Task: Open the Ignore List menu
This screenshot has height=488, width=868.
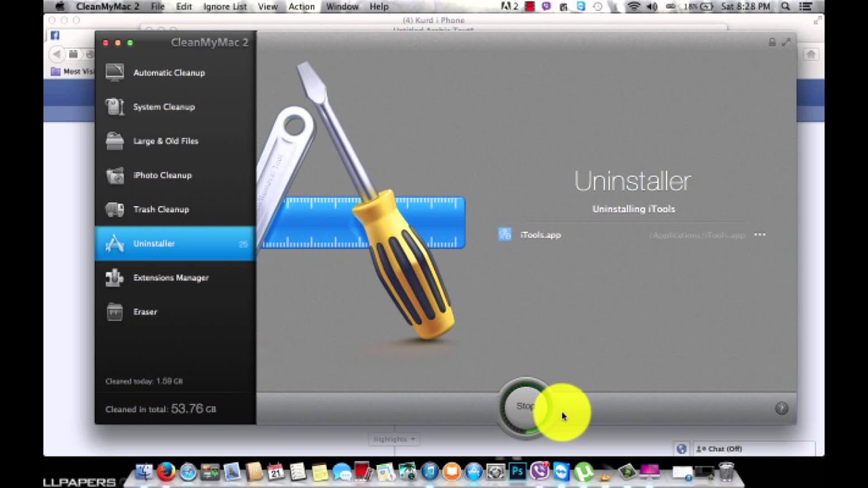Action: pos(225,7)
